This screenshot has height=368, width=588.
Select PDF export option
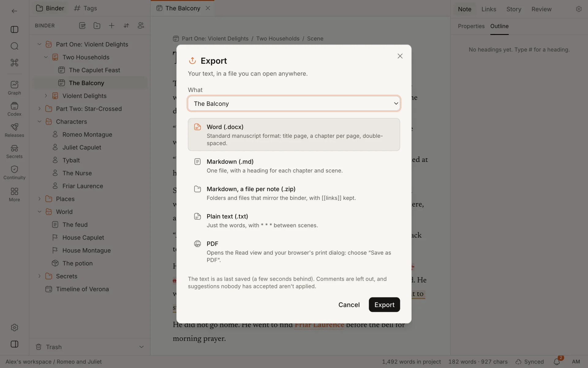pyautogui.click(x=294, y=251)
